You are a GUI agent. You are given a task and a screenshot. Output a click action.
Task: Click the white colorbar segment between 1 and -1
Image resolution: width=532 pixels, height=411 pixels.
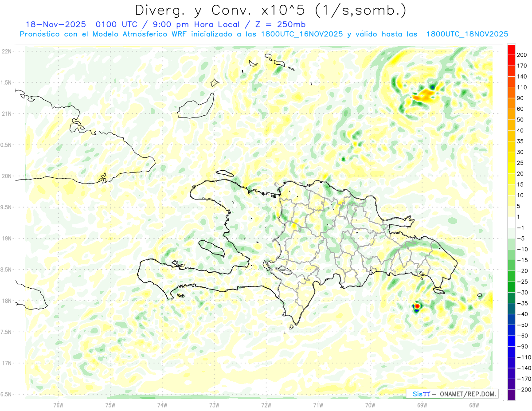(511, 222)
